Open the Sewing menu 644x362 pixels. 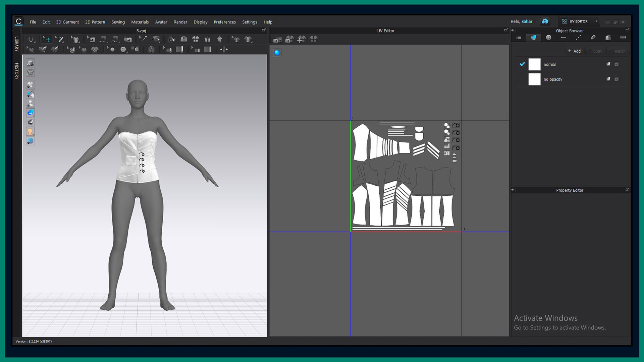[118, 22]
